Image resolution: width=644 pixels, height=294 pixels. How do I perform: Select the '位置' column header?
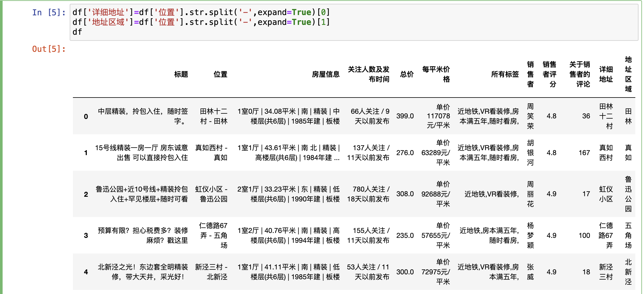click(x=220, y=74)
